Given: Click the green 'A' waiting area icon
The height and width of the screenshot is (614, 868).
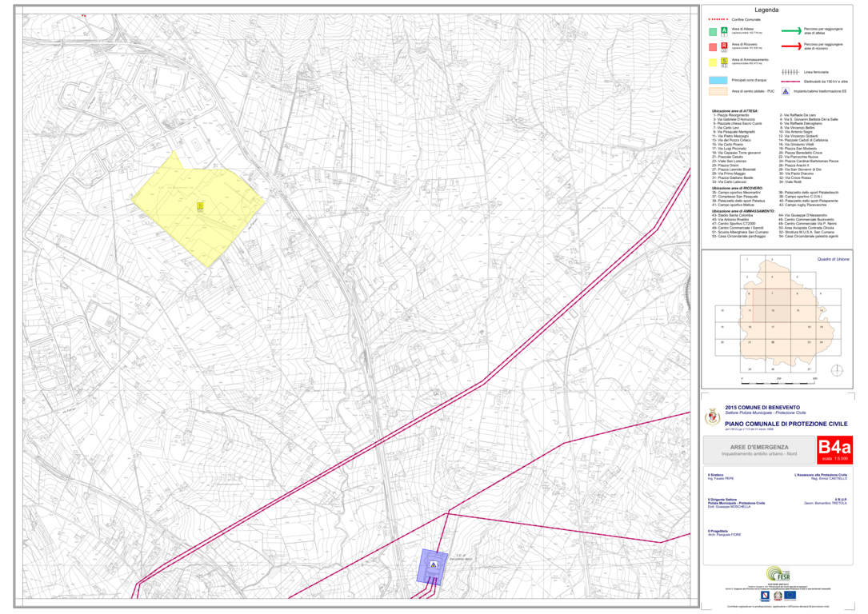Looking at the screenshot, I should click(x=725, y=30).
